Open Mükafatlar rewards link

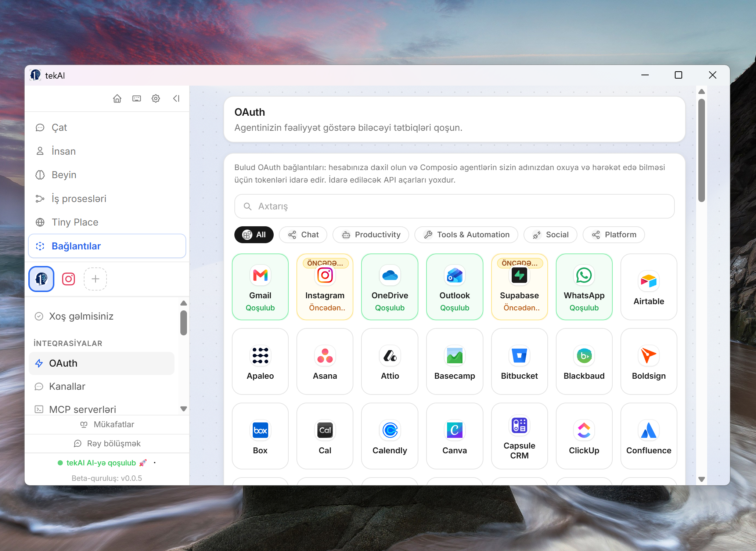[x=107, y=425]
